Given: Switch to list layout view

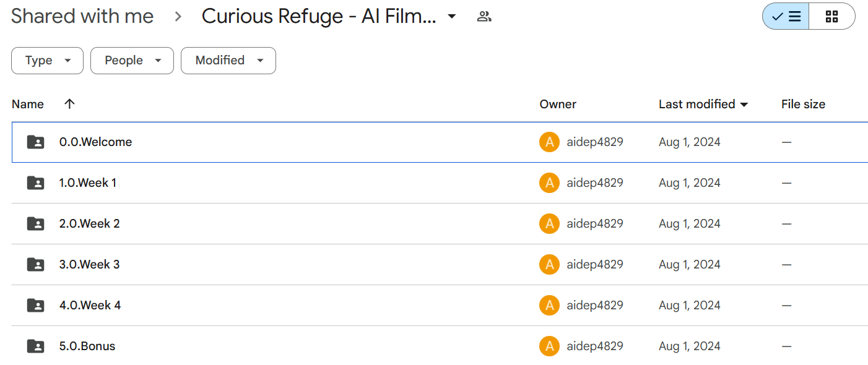Looking at the screenshot, I should pyautogui.click(x=786, y=17).
